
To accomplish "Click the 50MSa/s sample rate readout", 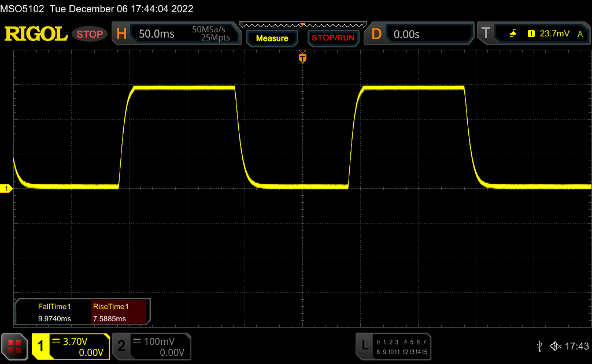I will pyautogui.click(x=208, y=29).
